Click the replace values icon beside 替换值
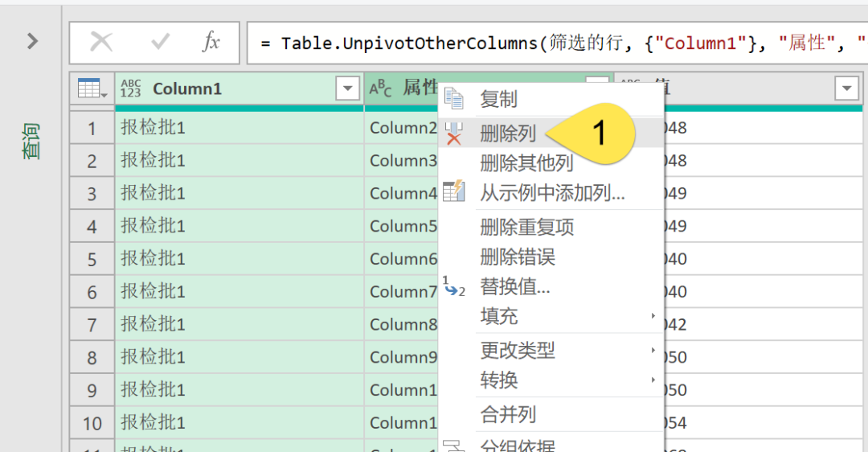The image size is (868, 452). tap(454, 286)
